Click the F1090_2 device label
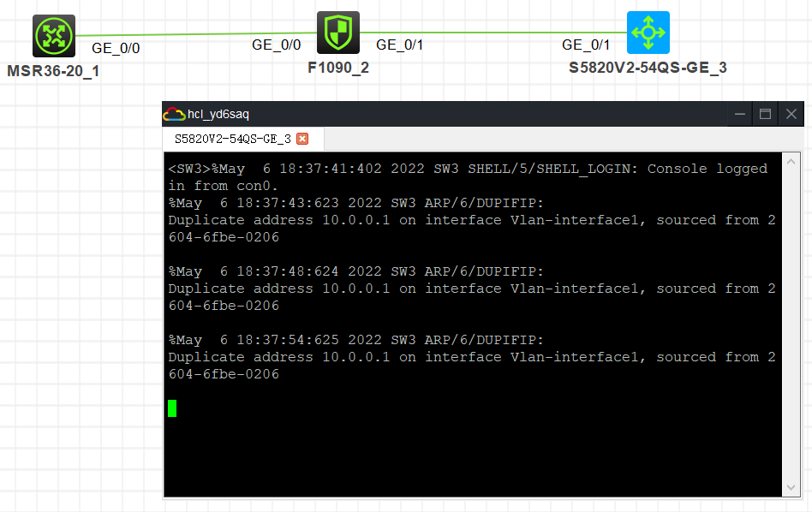The image size is (812, 512). pos(338,68)
